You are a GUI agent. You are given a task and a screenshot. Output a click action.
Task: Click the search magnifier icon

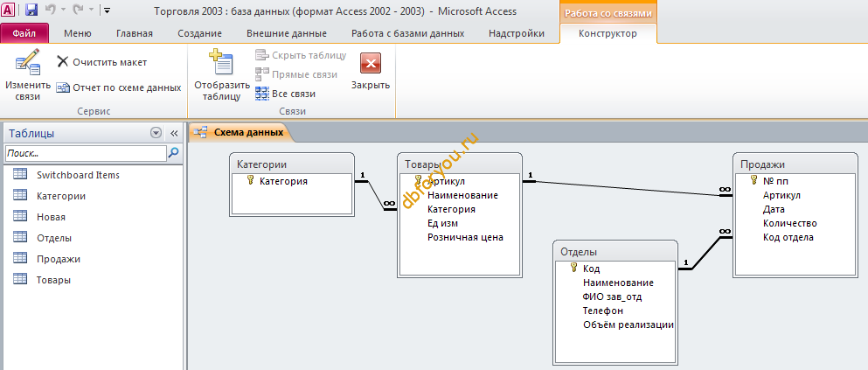173,153
